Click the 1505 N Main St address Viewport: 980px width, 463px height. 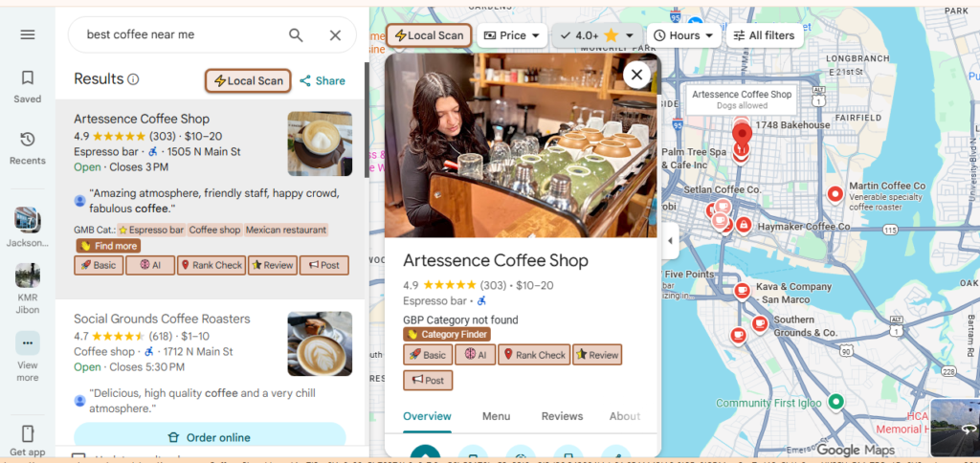tap(203, 152)
